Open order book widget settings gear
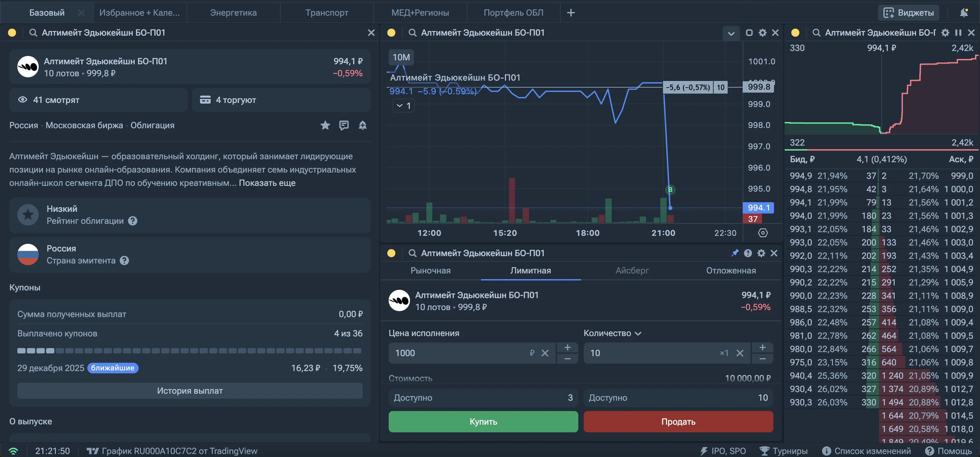The width and height of the screenshot is (980, 457). pos(945,33)
